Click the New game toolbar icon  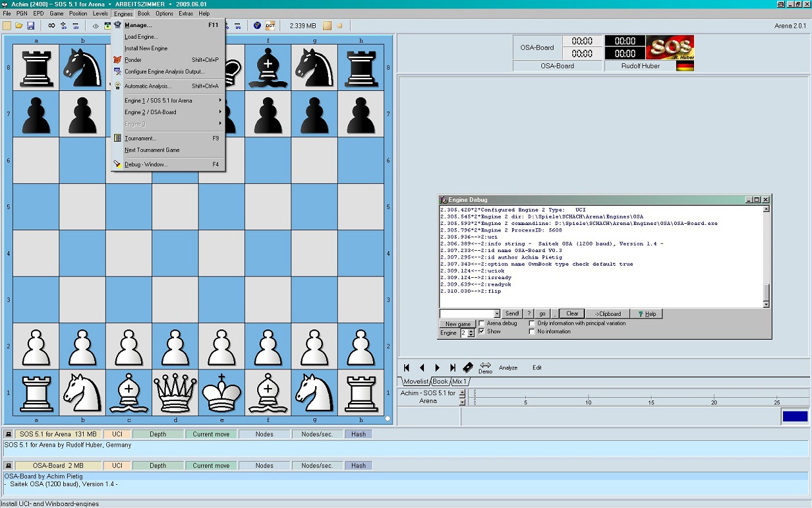pos(6,26)
